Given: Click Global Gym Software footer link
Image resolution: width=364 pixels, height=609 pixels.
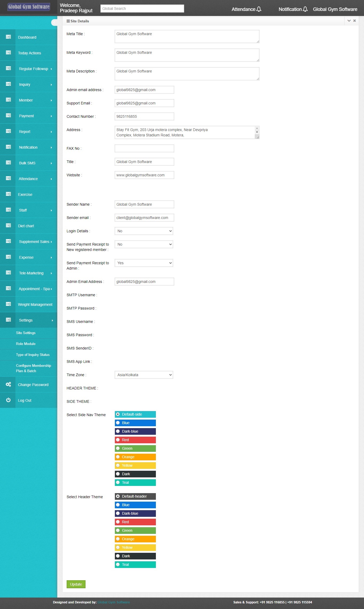Looking at the screenshot, I should (114, 602).
